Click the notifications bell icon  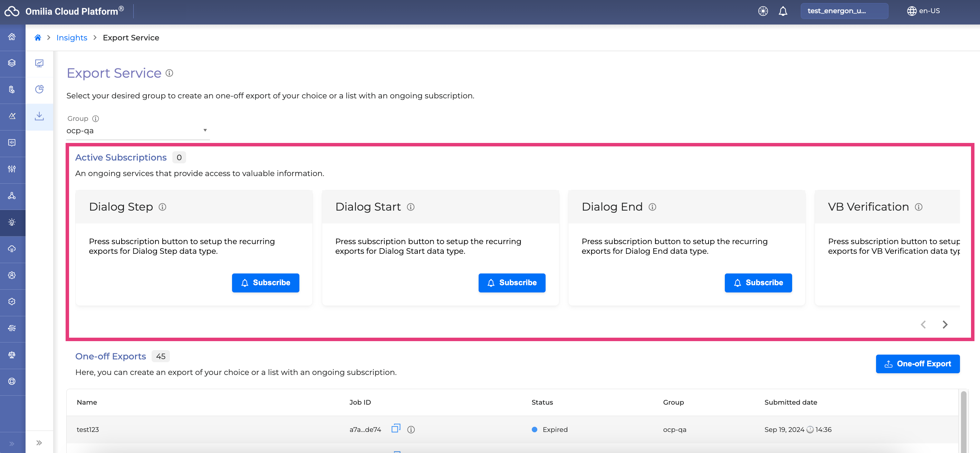pos(782,11)
